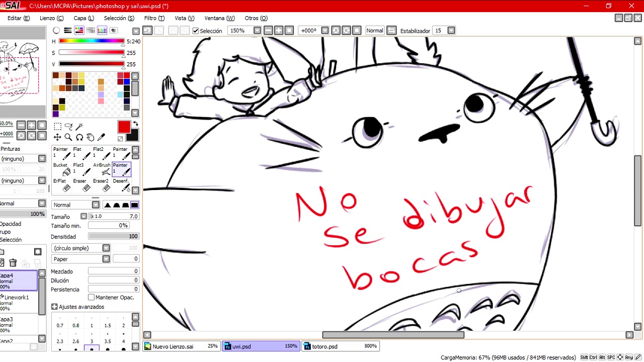Screen dimensions: 644x362
Task: Click the red foreground color swatch
Action: coord(124,127)
